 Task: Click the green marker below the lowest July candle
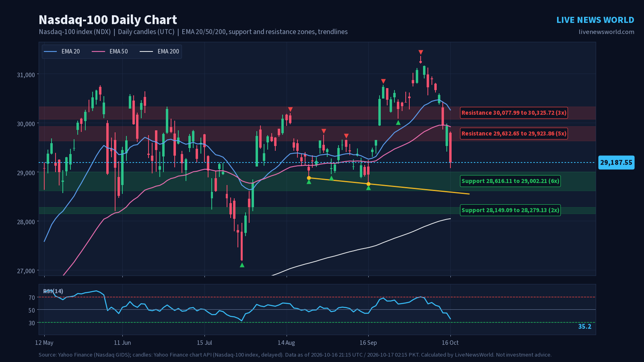point(242,265)
